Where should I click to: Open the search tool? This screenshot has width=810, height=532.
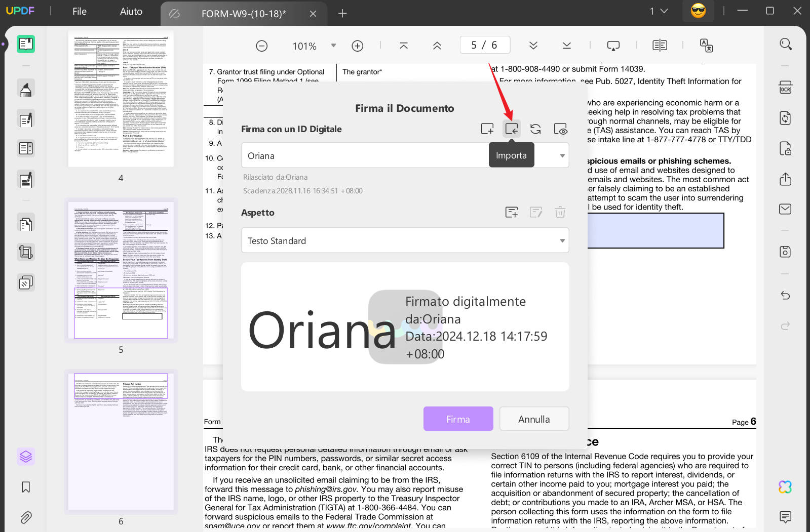click(786, 44)
